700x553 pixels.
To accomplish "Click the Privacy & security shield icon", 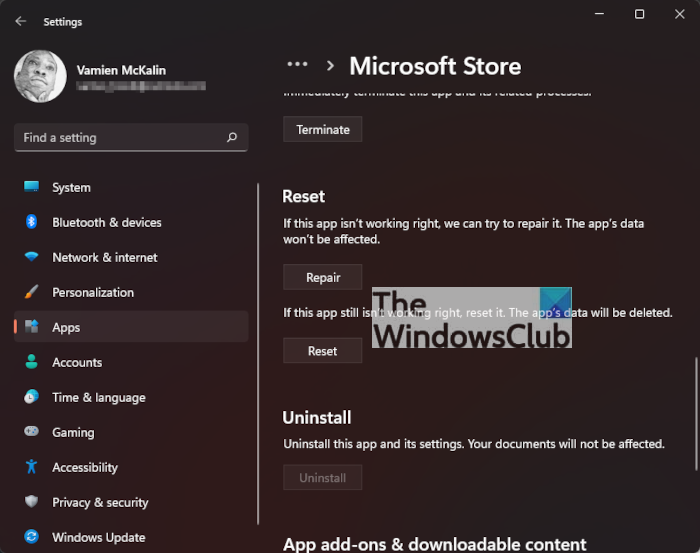I will pos(32,502).
